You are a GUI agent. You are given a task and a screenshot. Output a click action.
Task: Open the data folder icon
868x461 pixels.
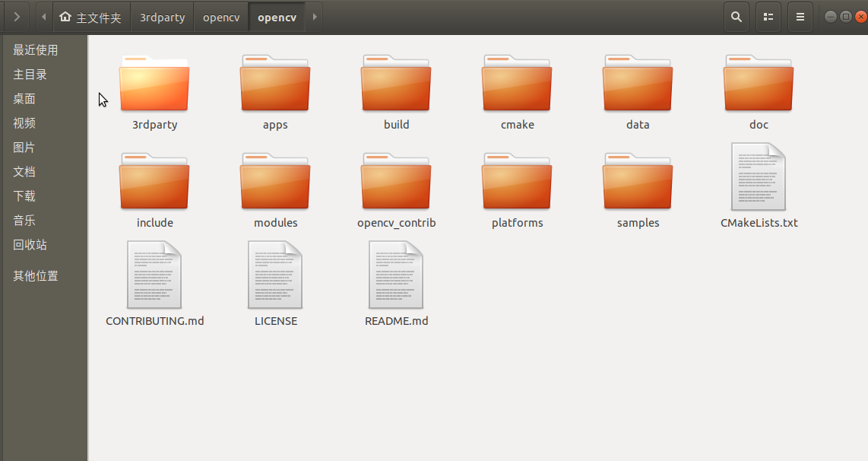point(638,83)
